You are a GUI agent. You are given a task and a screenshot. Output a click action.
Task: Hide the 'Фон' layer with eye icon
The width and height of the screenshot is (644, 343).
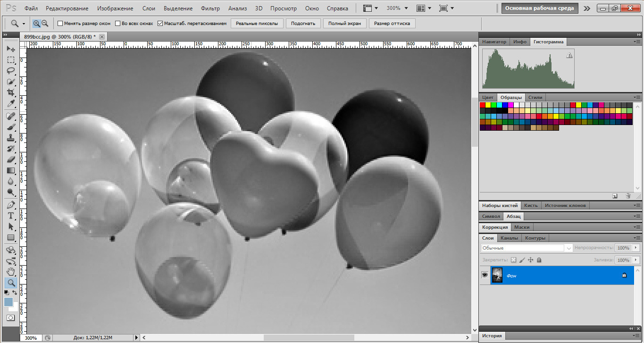pos(485,275)
